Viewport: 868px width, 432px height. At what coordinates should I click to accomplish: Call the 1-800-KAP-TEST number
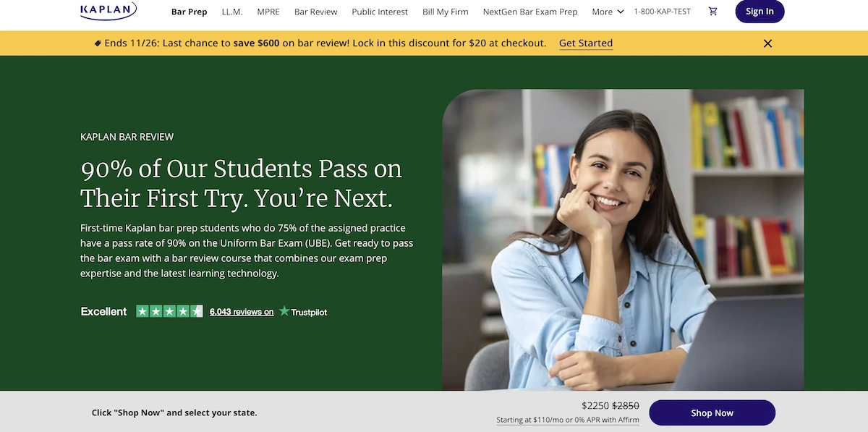(662, 12)
